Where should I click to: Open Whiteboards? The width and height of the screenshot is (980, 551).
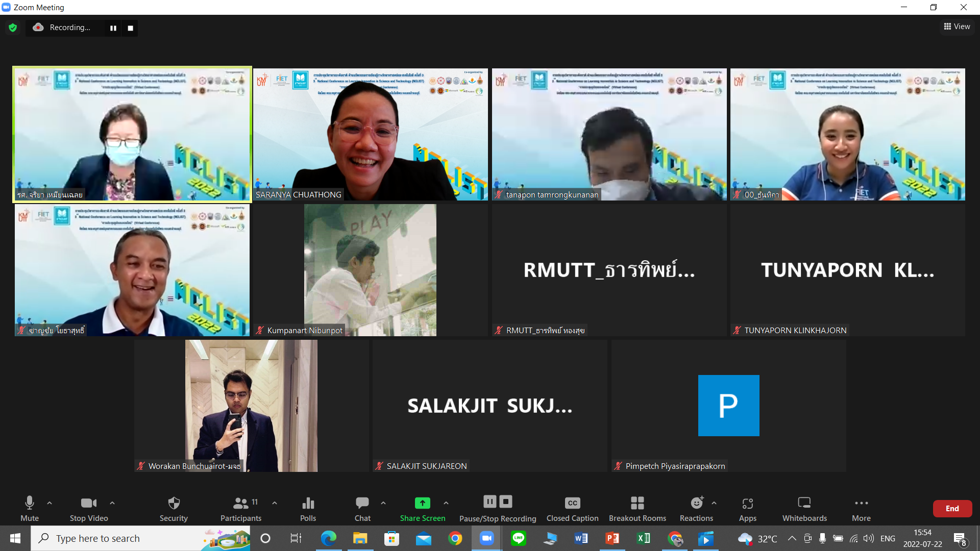click(804, 509)
